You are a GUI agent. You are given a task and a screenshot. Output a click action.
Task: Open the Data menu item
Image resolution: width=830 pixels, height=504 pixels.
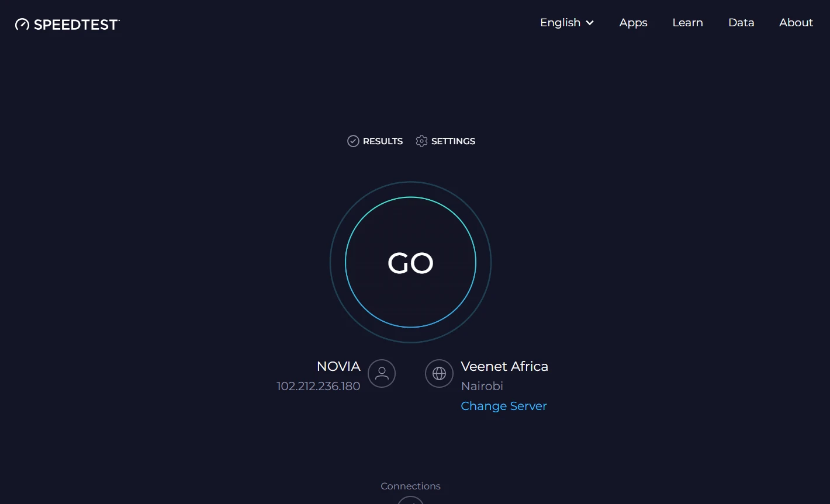point(741,23)
